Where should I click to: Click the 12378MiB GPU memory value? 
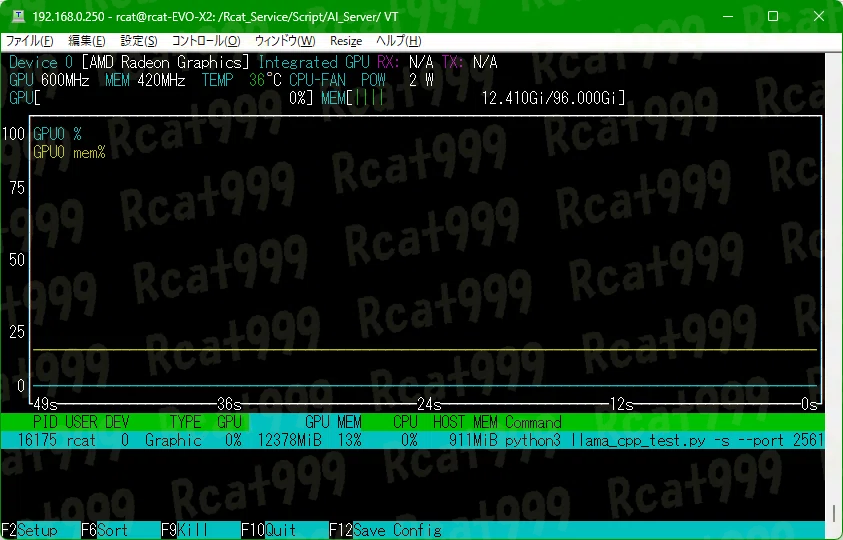point(289,440)
